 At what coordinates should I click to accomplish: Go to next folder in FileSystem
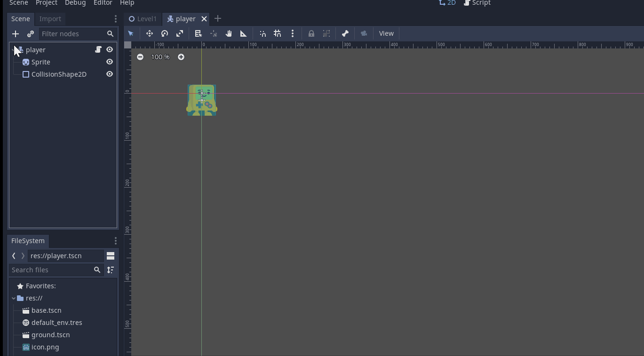(23, 256)
